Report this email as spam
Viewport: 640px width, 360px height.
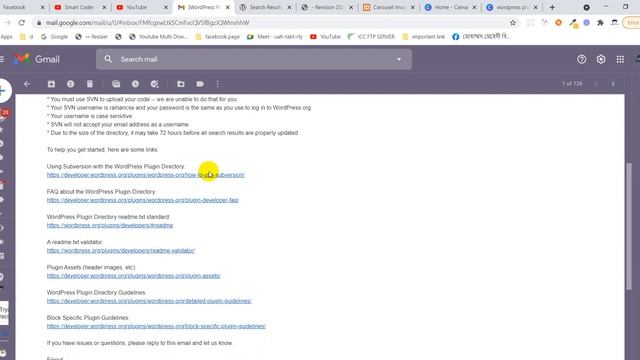pyautogui.click(x=70, y=84)
